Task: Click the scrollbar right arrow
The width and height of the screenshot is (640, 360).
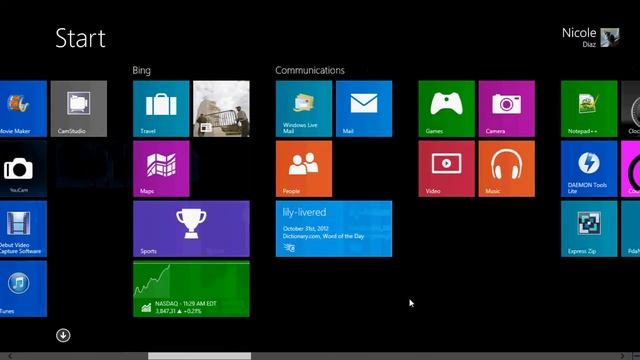Action: 622,356
